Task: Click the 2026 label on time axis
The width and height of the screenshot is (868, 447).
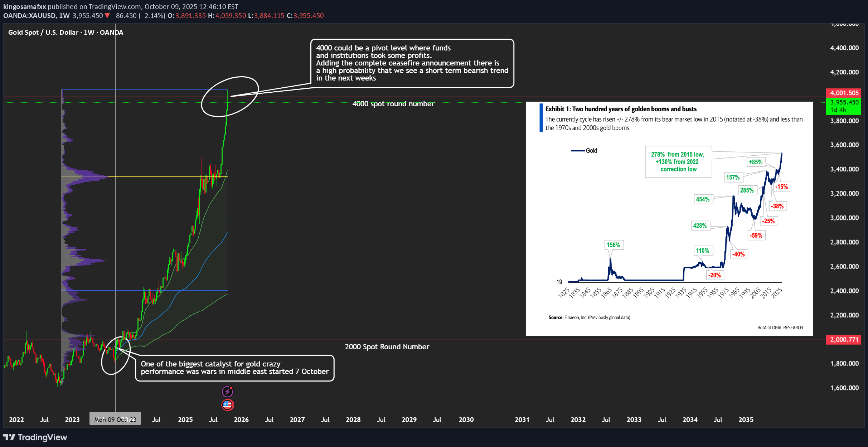Action: (x=241, y=419)
